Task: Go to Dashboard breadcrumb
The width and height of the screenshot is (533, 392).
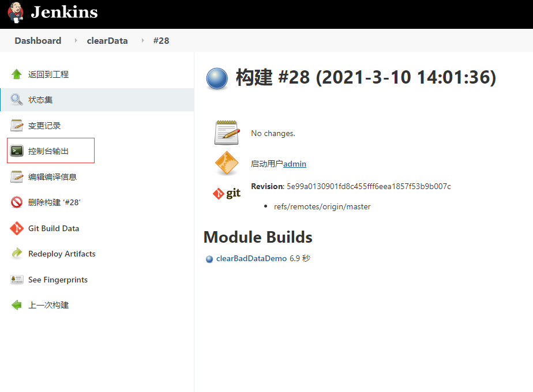Action: pos(38,41)
